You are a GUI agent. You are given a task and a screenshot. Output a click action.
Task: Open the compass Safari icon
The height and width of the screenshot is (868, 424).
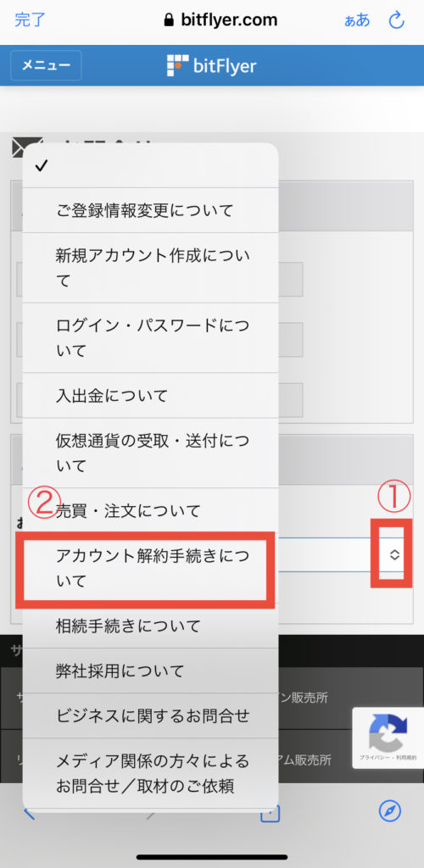click(390, 811)
